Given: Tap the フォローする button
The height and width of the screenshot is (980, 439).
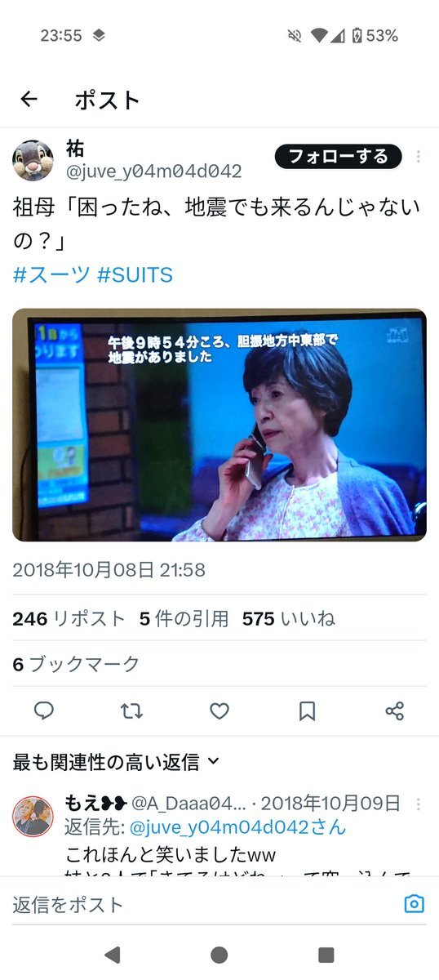Looking at the screenshot, I should [x=339, y=156].
